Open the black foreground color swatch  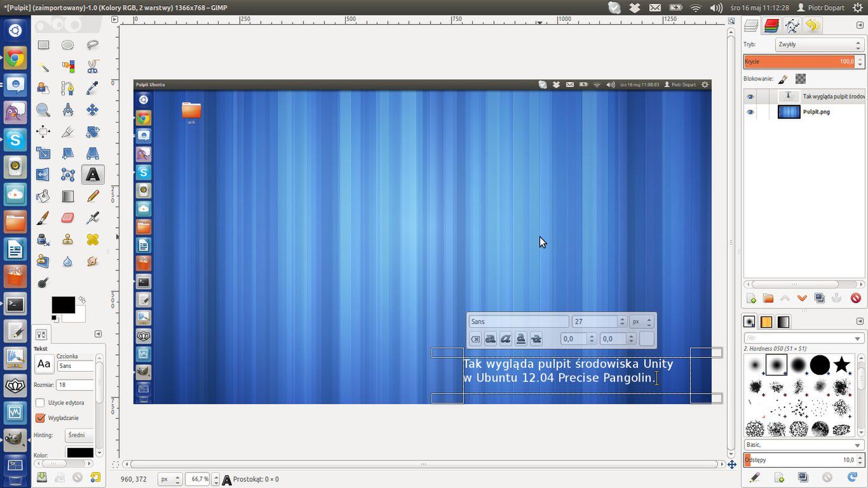(63, 305)
